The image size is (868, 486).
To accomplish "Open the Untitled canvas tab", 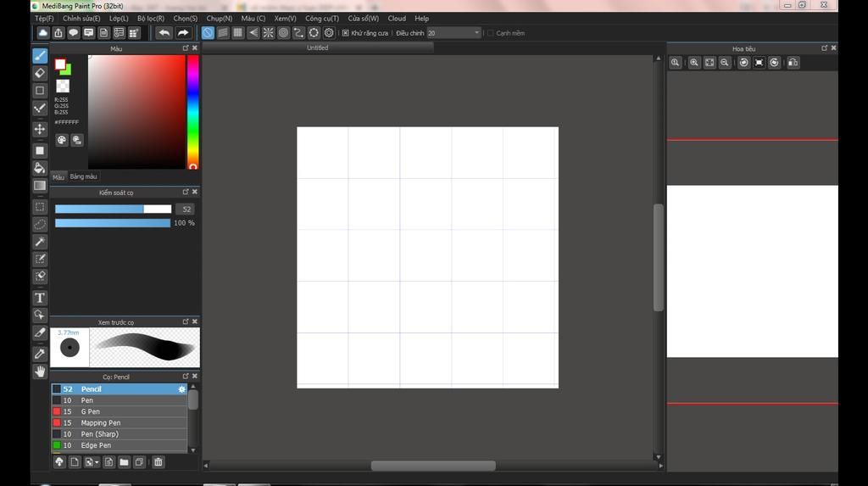I will click(x=318, y=48).
